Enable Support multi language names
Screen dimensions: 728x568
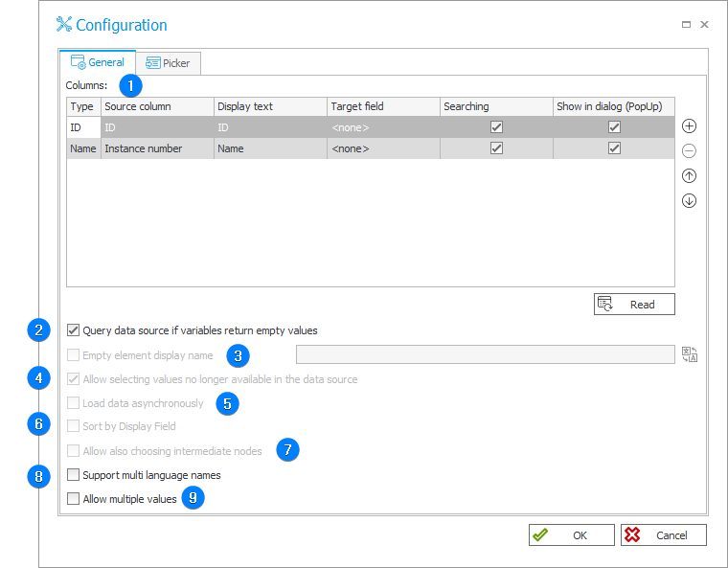(x=74, y=475)
